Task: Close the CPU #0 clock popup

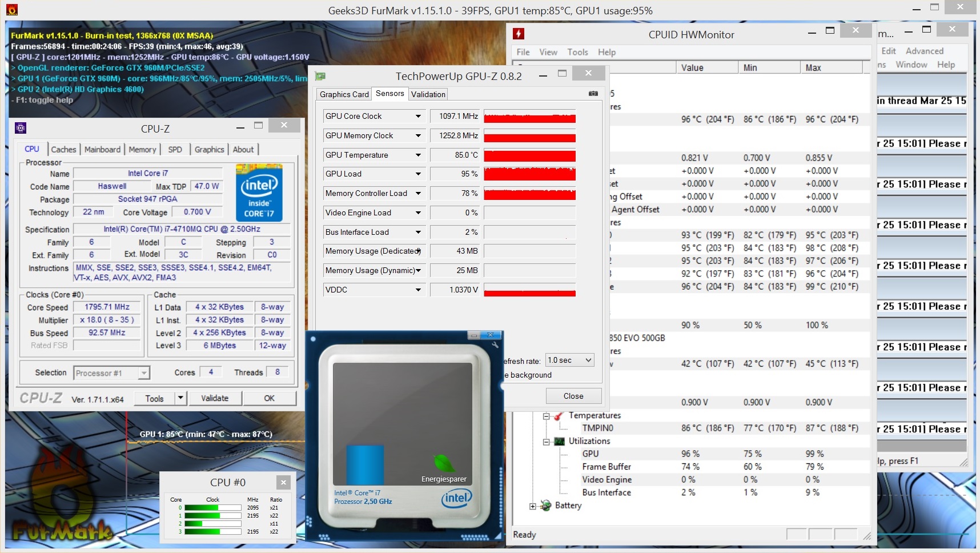Action: (x=283, y=483)
